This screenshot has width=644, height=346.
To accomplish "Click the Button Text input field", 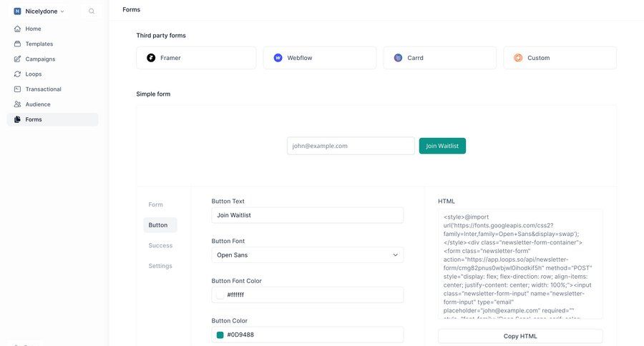I will coord(307,215).
